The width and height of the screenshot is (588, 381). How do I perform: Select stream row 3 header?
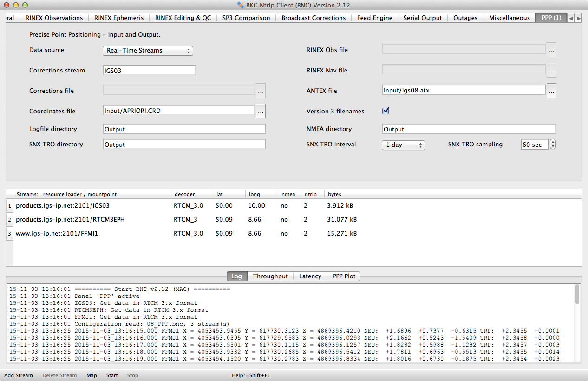pos(9,234)
